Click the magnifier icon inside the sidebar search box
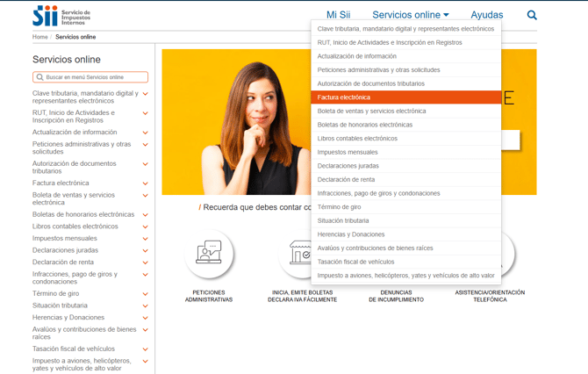Screen dimensions: 588x374 coord(39,77)
